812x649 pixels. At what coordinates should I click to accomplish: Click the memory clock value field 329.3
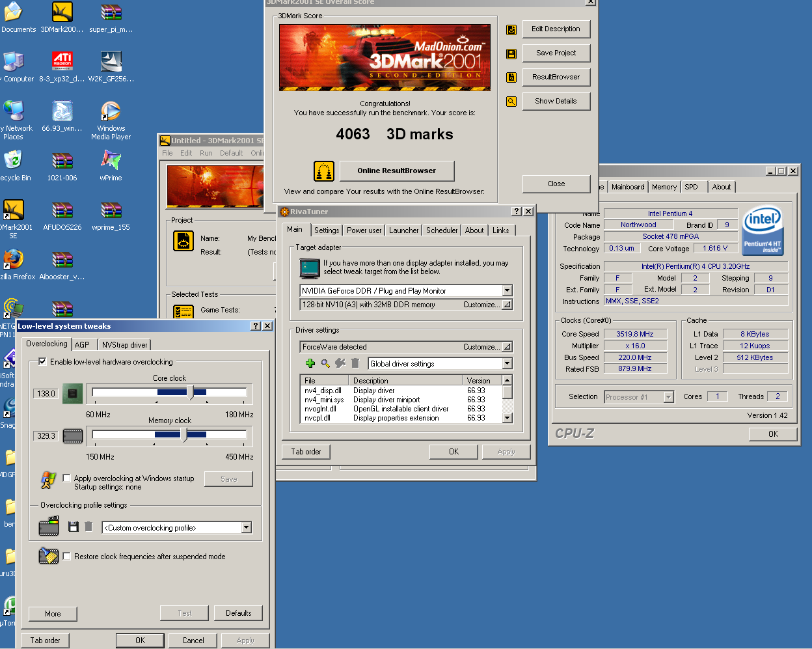[x=46, y=436]
